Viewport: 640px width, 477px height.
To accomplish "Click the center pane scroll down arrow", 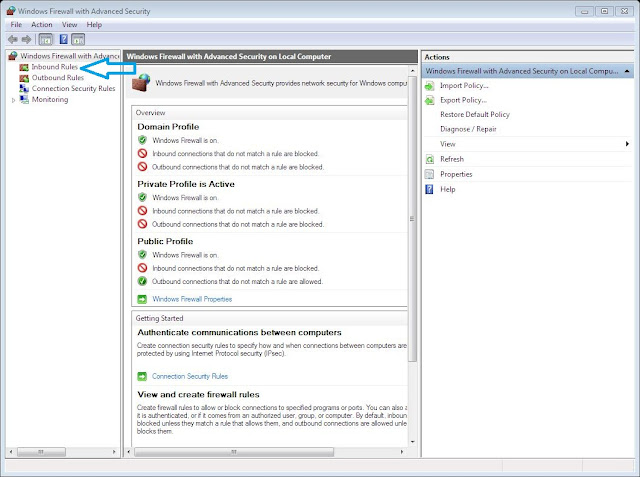I will (x=412, y=442).
